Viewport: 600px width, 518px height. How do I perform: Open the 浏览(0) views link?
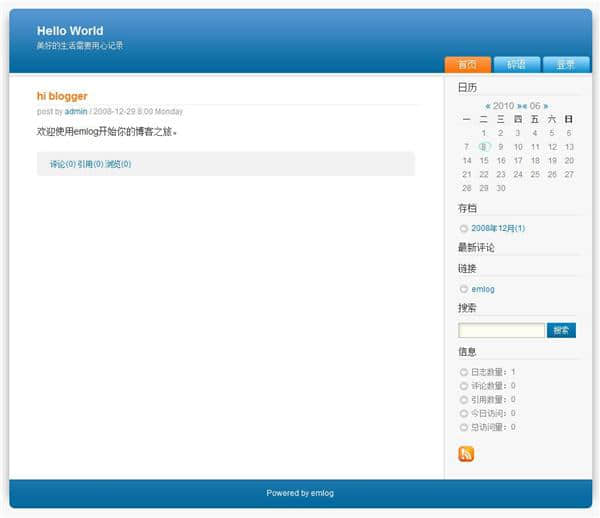118,164
